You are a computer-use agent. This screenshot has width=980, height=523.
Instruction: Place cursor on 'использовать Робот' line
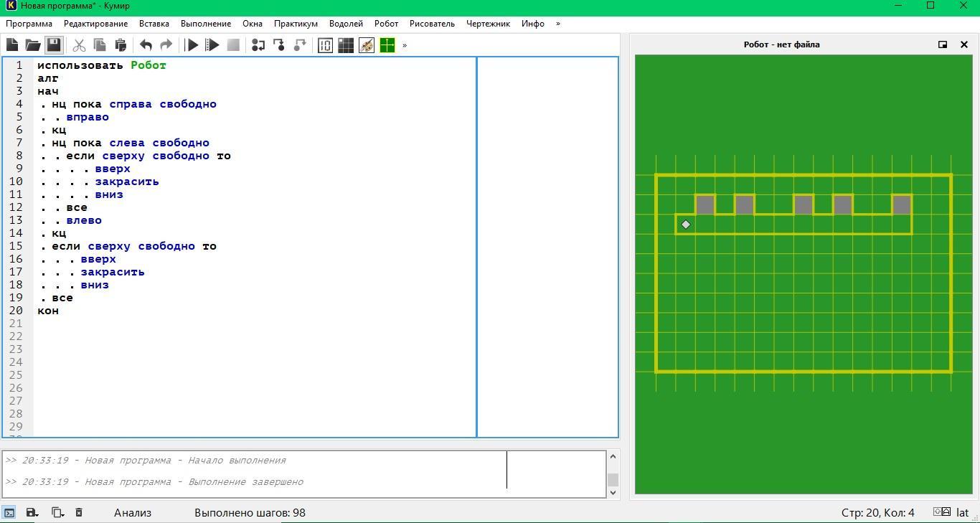[102, 65]
